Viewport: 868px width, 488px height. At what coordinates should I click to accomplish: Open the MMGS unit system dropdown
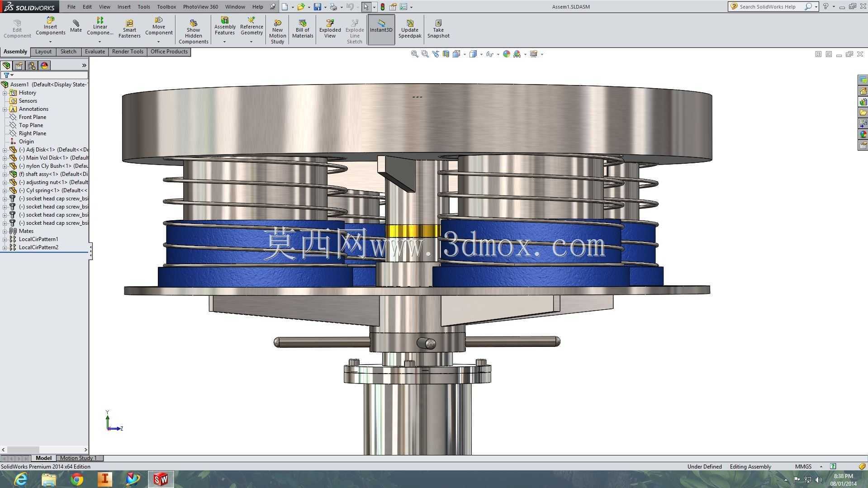tap(821, 466)
